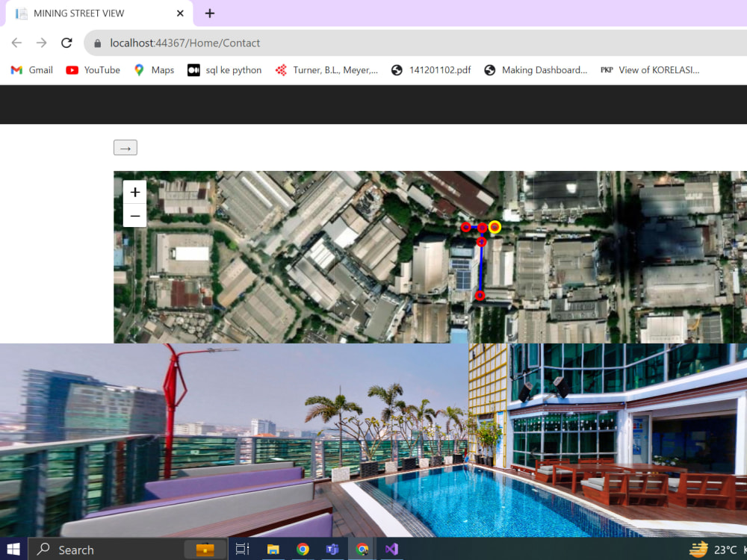Open the Maps bookmark
Image resolution: width=747 pixels, height=560 pixels.
point(154,70)
